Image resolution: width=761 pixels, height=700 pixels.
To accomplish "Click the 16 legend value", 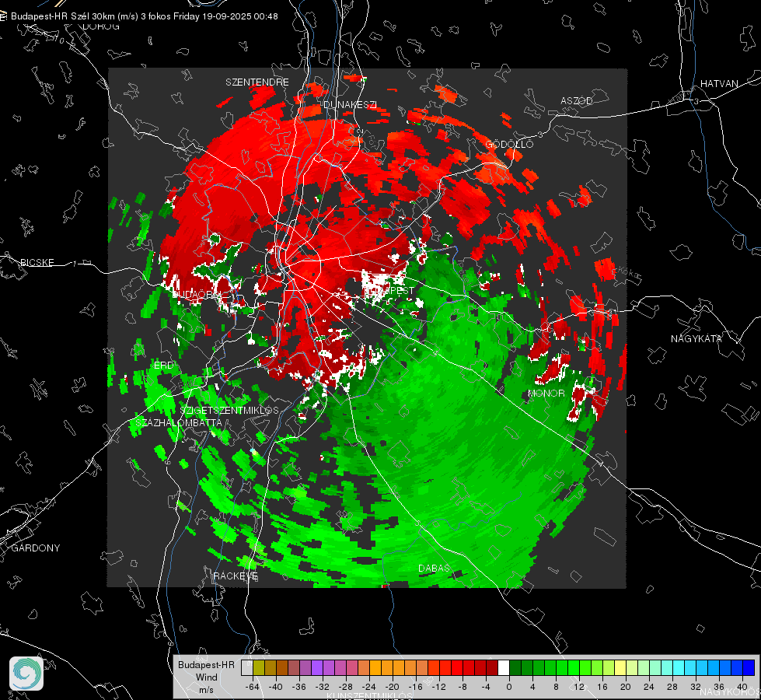I will pyautogui.click(x=602, y=687).
